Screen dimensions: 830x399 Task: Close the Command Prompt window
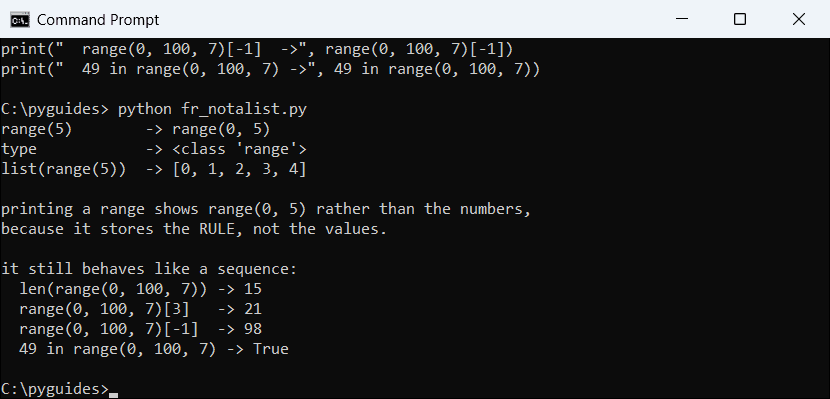(799, 20)
